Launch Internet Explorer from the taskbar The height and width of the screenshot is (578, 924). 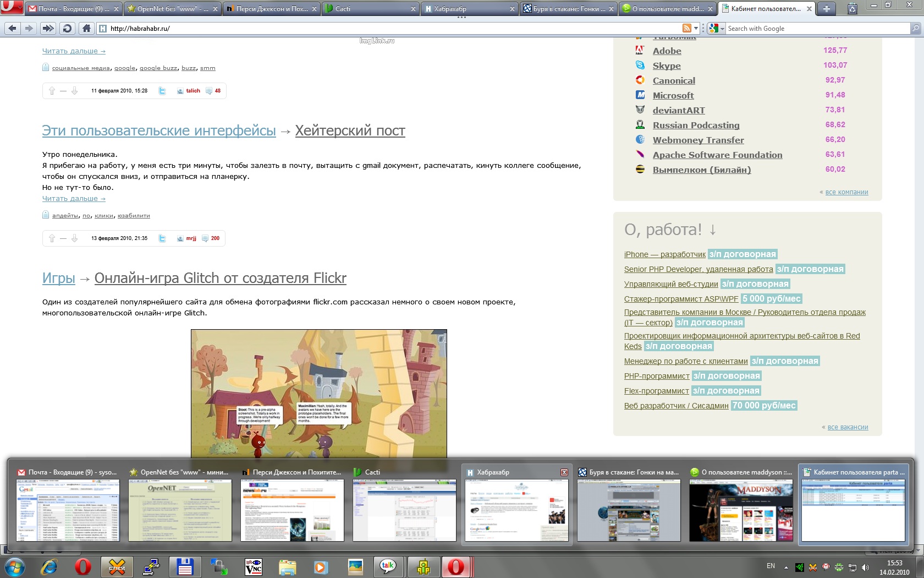click(x=49, y=566)
